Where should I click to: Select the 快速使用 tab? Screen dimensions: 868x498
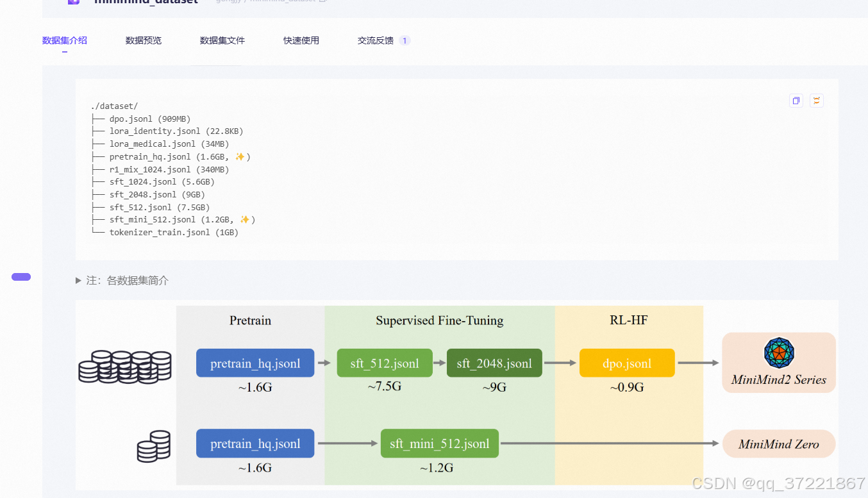pyautogui.click(x=301, y=40)
